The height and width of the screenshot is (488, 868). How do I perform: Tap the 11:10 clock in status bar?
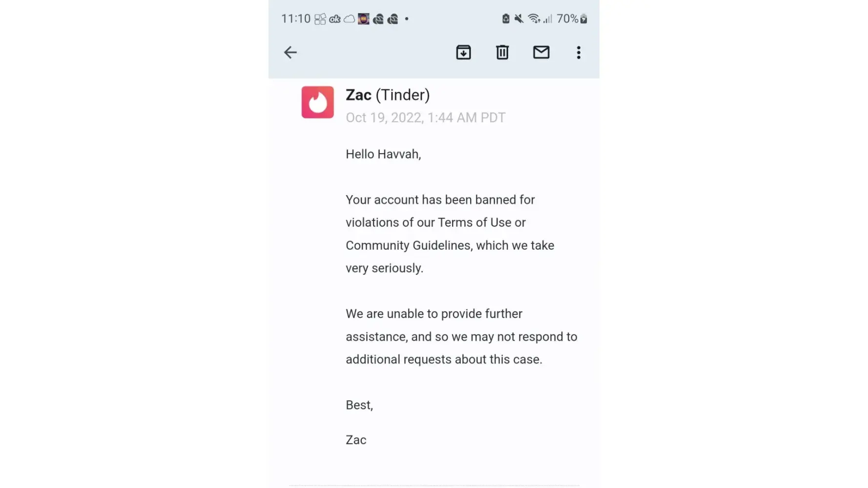click(296, 19)
